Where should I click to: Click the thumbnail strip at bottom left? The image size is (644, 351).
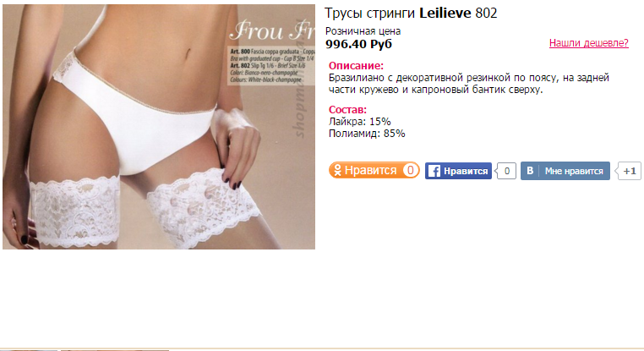tap(85, 350)
